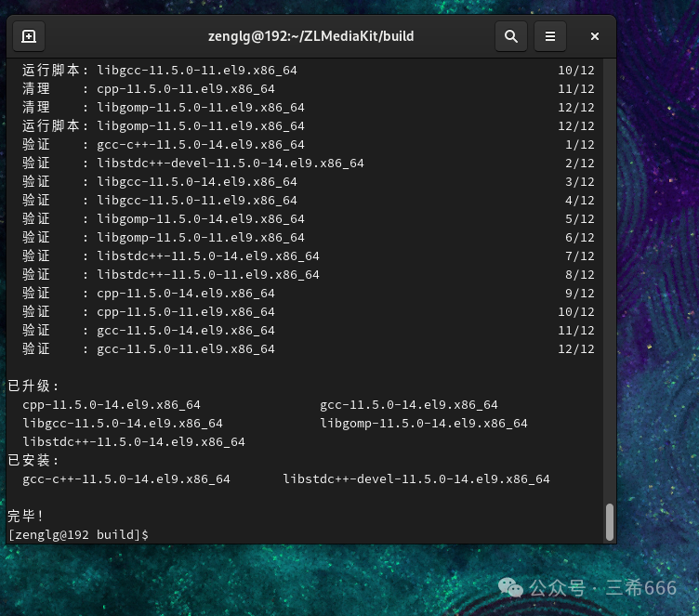The height and width of the screenshot is (616, 699).
Task: Click the 完毕! completion message
Action: pos(26,516)
